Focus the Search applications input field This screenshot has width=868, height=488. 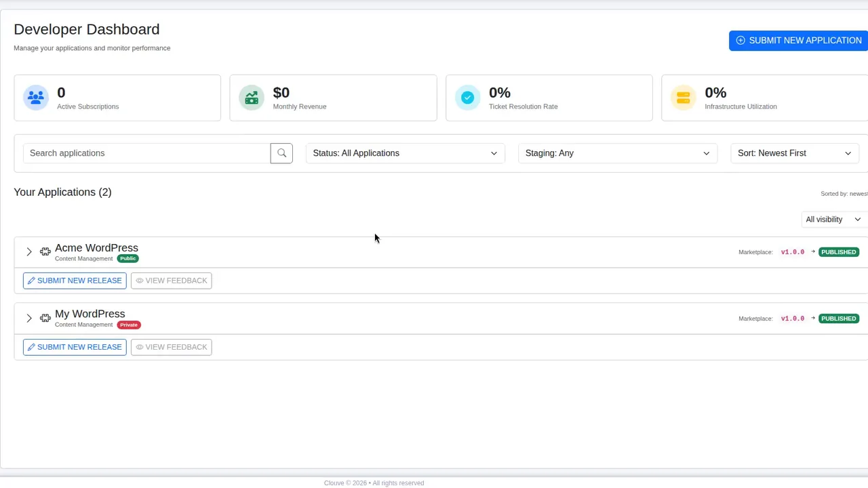pyautogui.click(x=146, y=153)
